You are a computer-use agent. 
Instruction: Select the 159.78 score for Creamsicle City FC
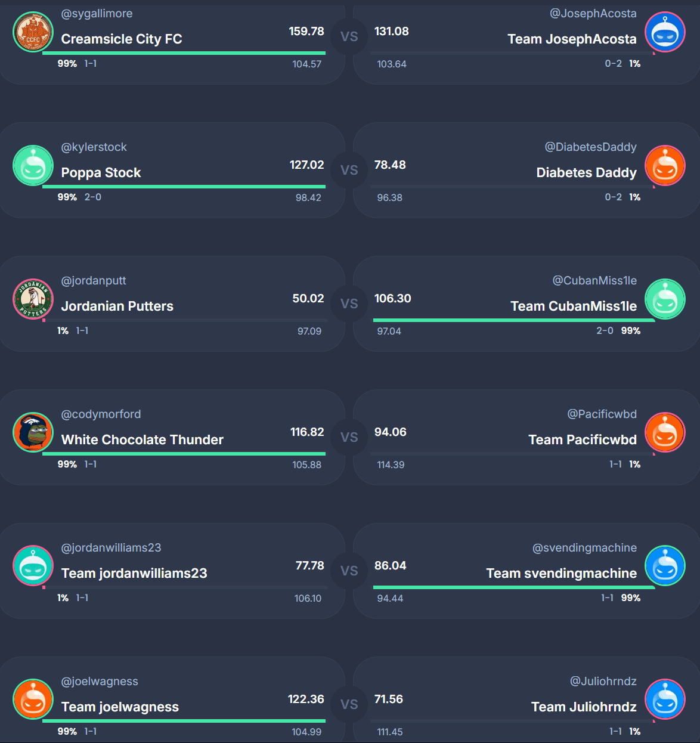point(306,31)
